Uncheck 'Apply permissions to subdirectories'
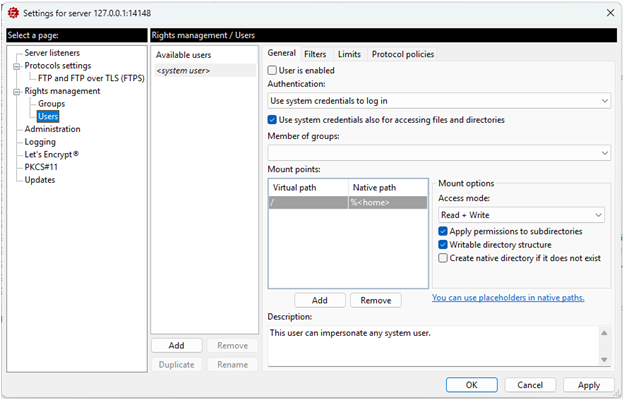This screenshot has height=400, width=624. coord(443,231)
